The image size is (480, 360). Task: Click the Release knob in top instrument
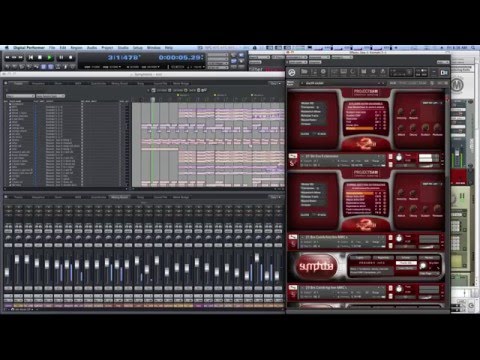(x=438, y=128)
